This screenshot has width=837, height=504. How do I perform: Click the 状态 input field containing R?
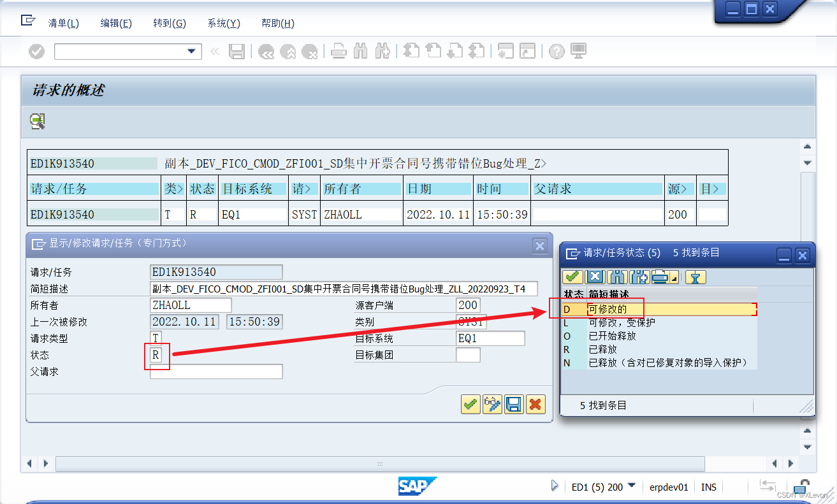click(x=156, y=355)
